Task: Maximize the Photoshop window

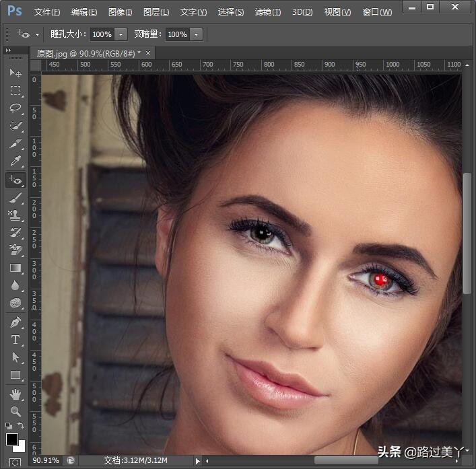Action: [x=430, y=7]
